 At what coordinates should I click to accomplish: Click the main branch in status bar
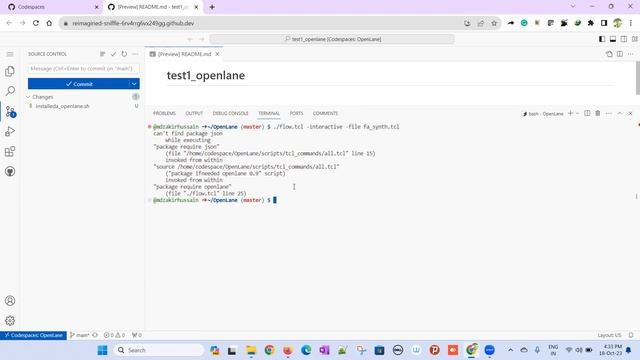tap(80, 335)
